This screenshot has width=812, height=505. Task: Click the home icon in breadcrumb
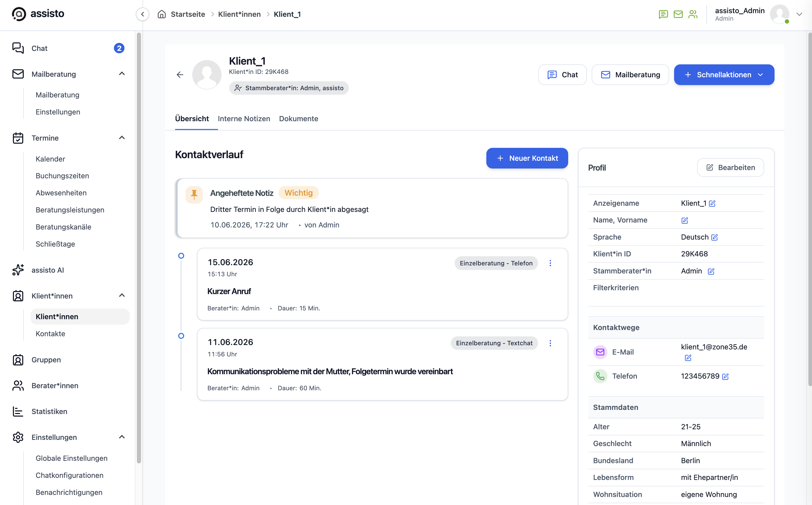pos(162,14)
